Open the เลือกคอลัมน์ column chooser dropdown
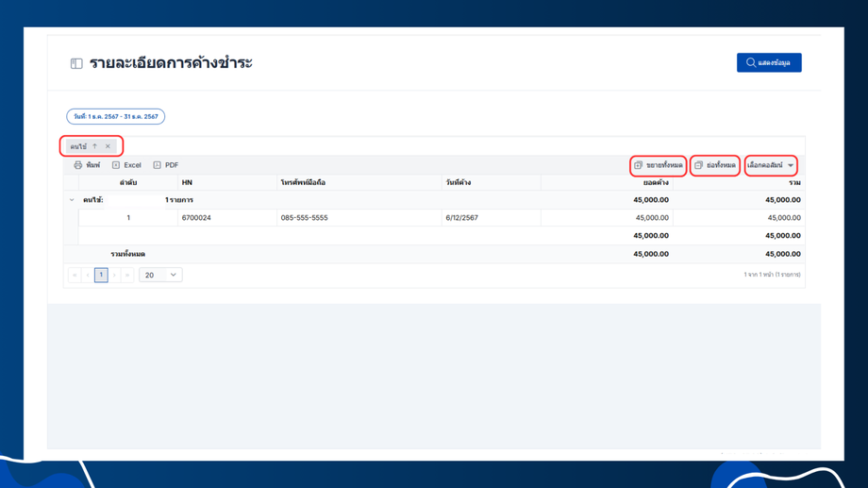Image resolution: width=868 pixels, height=488 pixels. coord(771,165)
